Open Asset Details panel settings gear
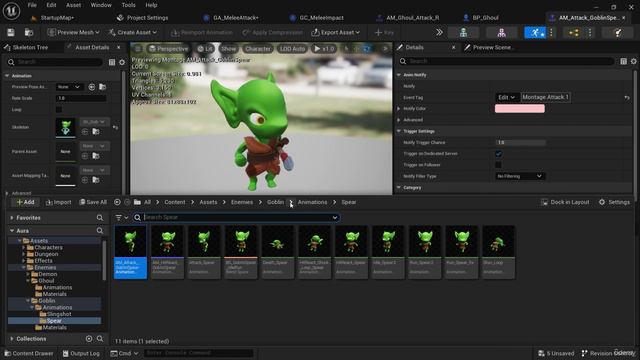Image resolution: width=640 pixels, height=360 pixels. [x=122, y=62]
